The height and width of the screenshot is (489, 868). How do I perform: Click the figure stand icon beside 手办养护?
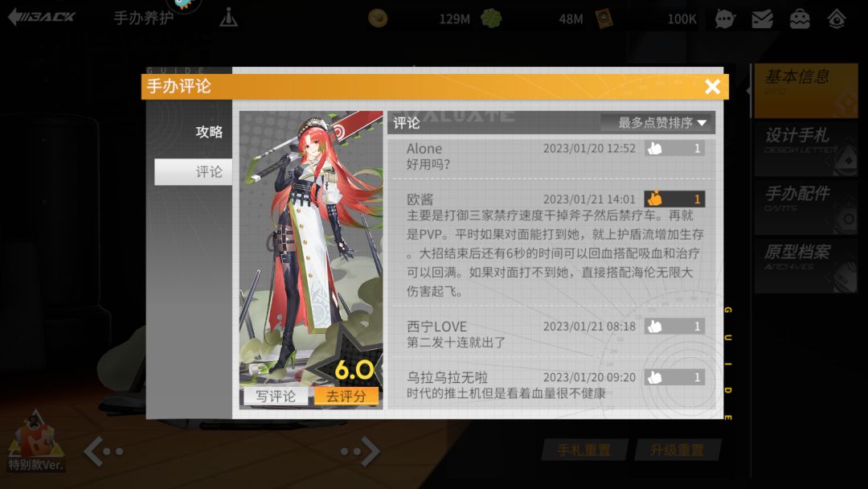tap(228, 18)
